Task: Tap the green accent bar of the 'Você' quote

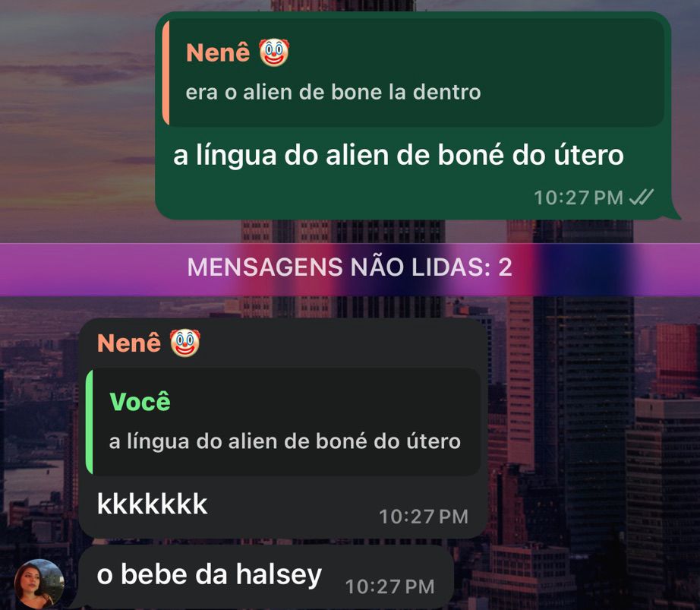Action: (x=90, y=421)
